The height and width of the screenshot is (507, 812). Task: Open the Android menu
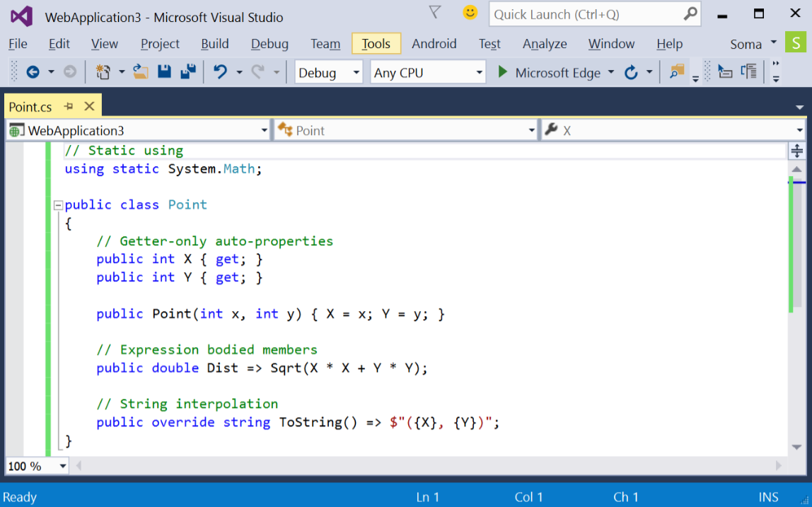click(x=434, y=43)
